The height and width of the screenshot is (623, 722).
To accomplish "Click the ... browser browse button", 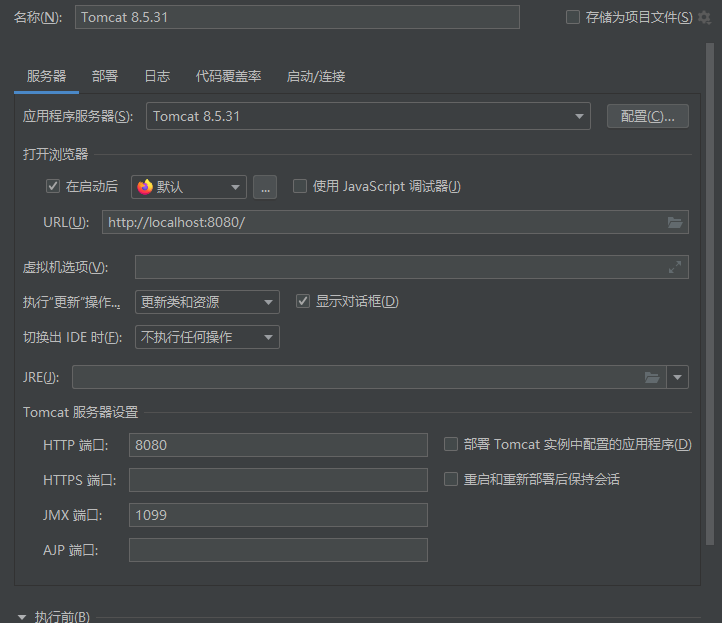I will click(265, 187).
